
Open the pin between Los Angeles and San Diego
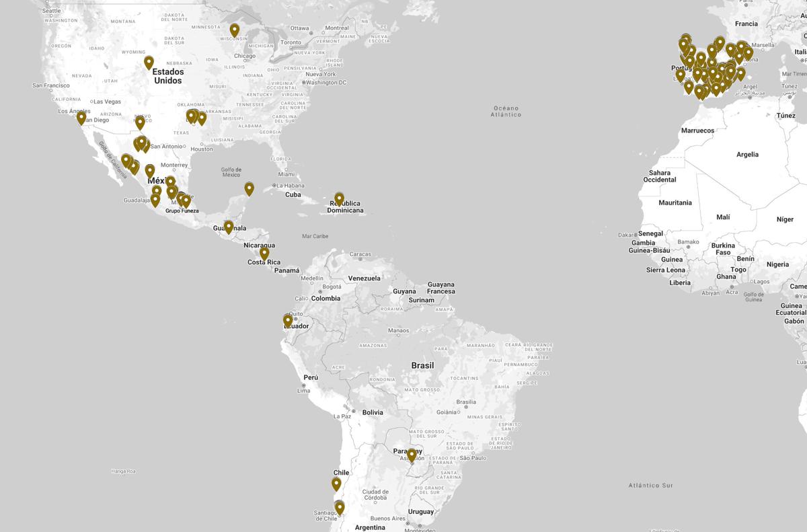(81, 118)
